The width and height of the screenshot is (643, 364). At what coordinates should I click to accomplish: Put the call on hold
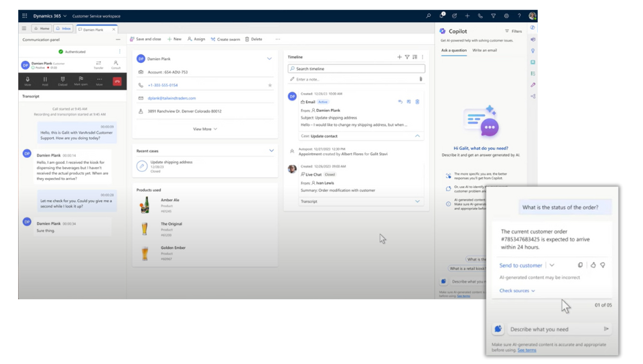pyautogui.click(x=45, y=80)
